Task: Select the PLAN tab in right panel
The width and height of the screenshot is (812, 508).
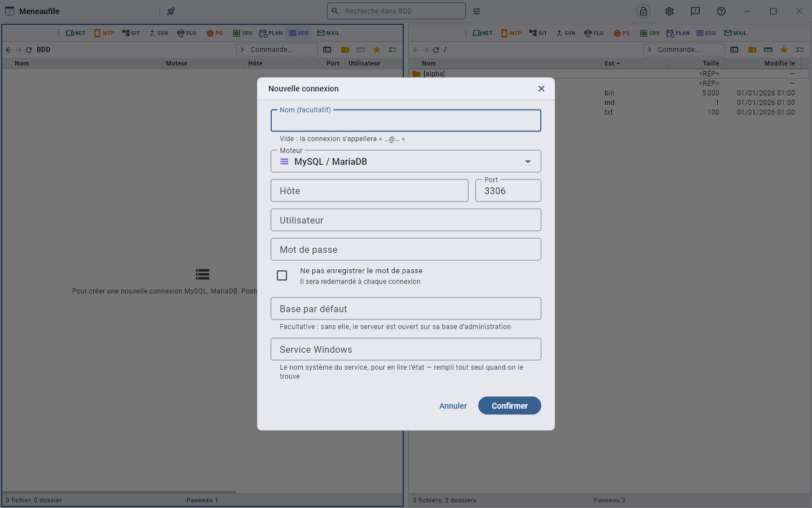Action: [x=678, y=33]
